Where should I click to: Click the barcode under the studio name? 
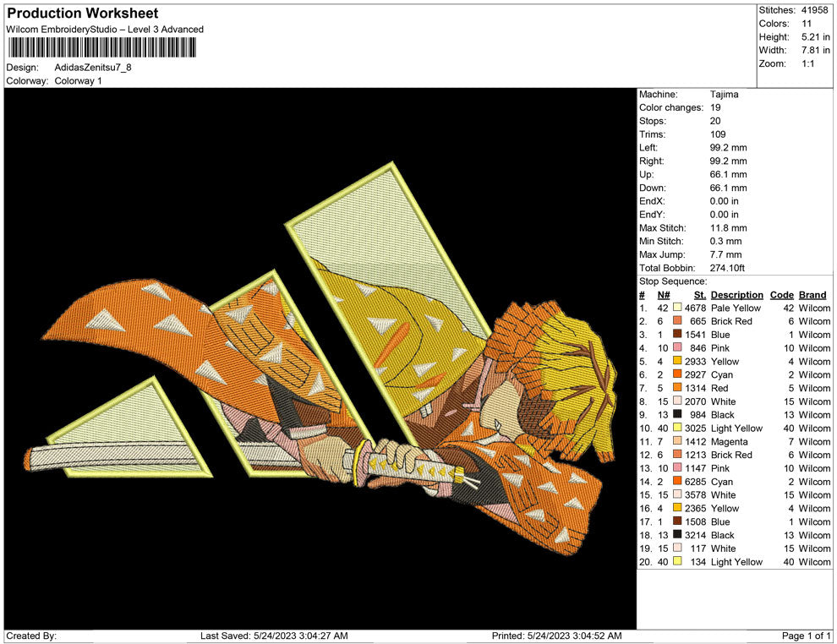pyautogui.click(x=101, y=47)
